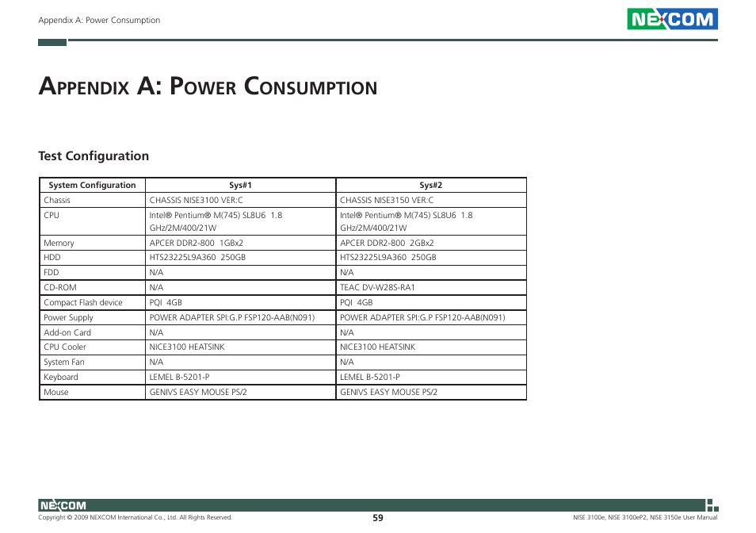
Task: Click the page number 59
Action: (377, 516)
